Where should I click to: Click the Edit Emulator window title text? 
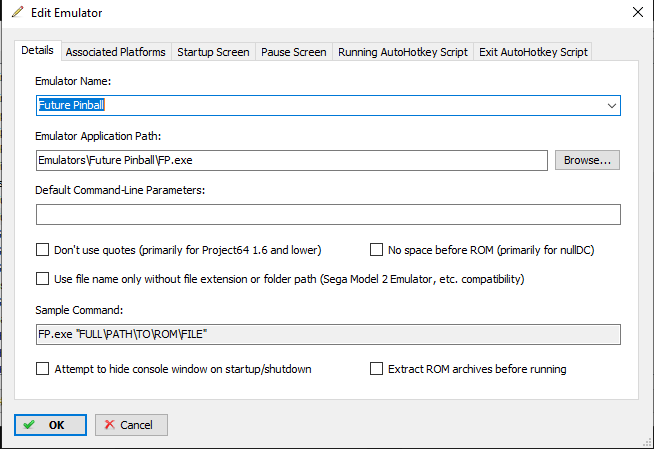66,13
